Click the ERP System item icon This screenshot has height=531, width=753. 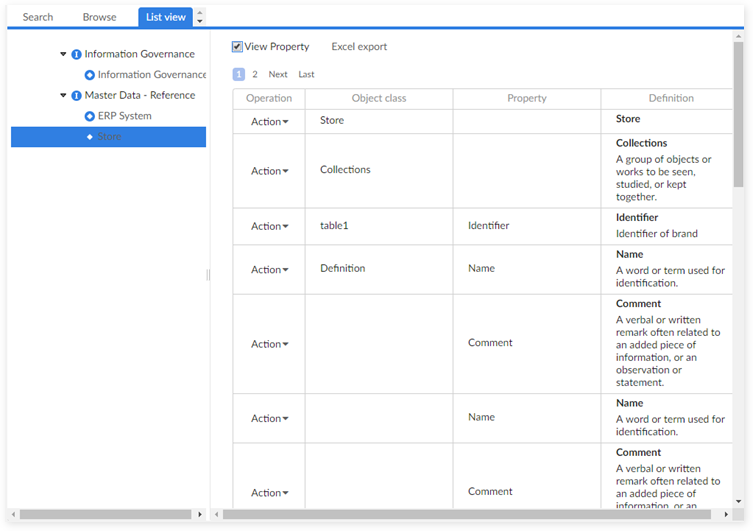[x=90, y=116]
